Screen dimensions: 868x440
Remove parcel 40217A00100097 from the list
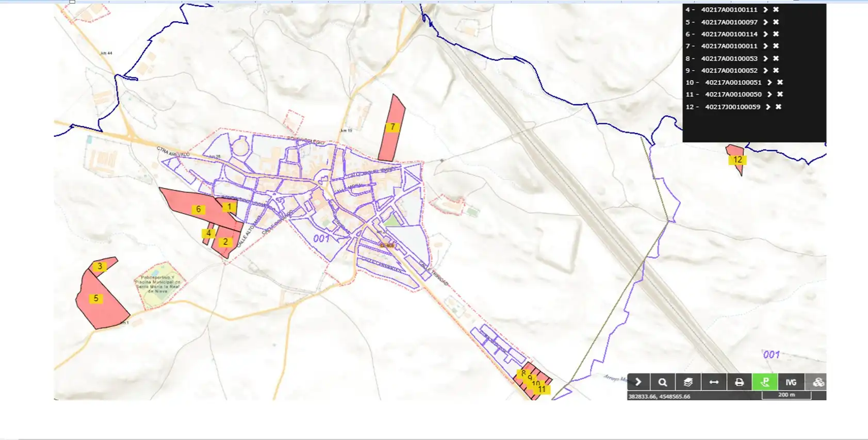tap(776, 22)
